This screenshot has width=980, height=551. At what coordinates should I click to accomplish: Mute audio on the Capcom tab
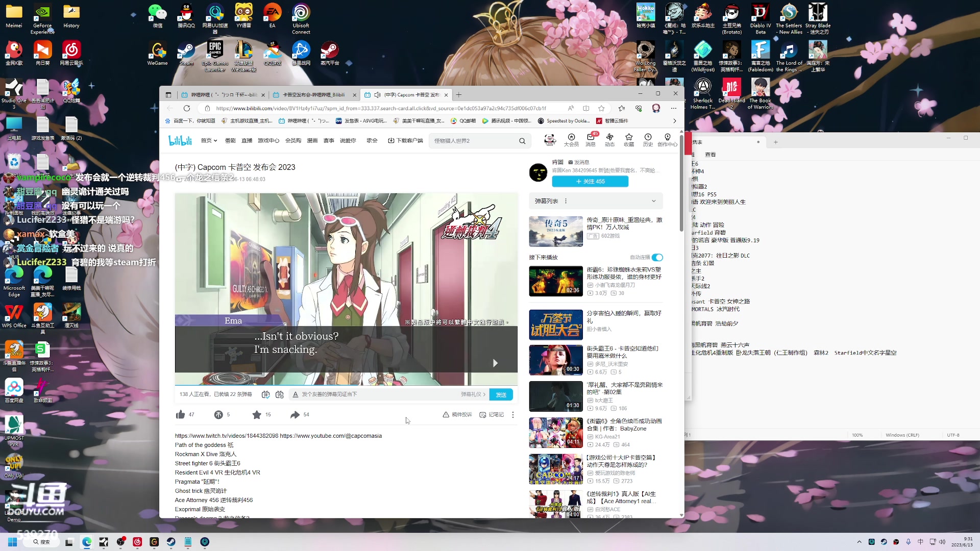377,95
